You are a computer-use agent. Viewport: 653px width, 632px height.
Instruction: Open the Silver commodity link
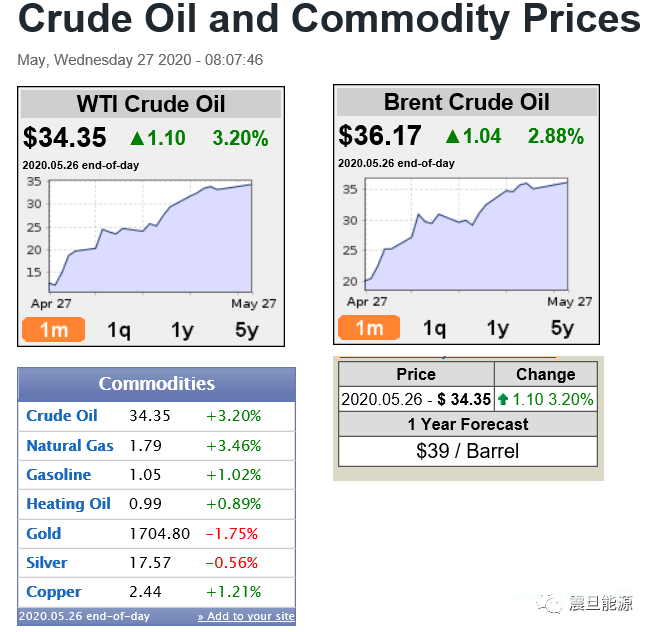[47, 562]
